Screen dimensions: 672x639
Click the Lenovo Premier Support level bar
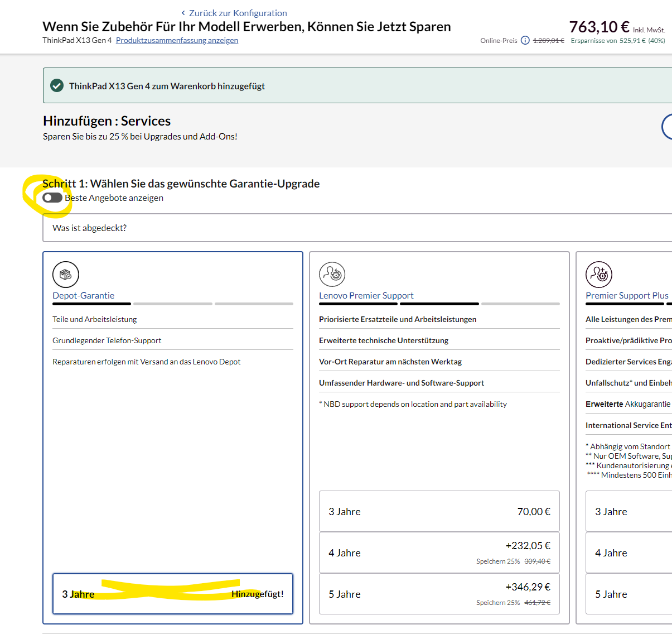(439, 304)
